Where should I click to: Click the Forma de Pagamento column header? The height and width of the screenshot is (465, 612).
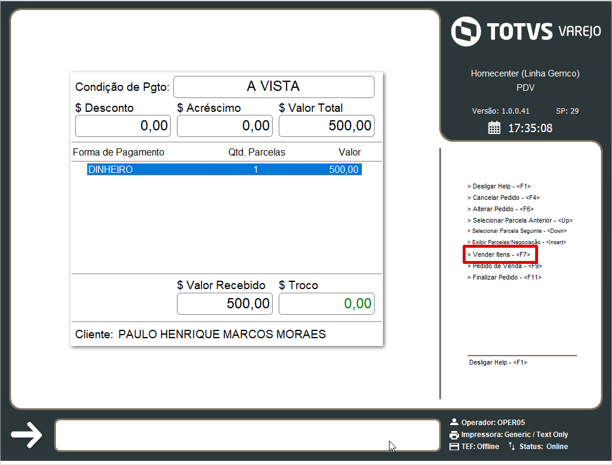click(118, 152)
